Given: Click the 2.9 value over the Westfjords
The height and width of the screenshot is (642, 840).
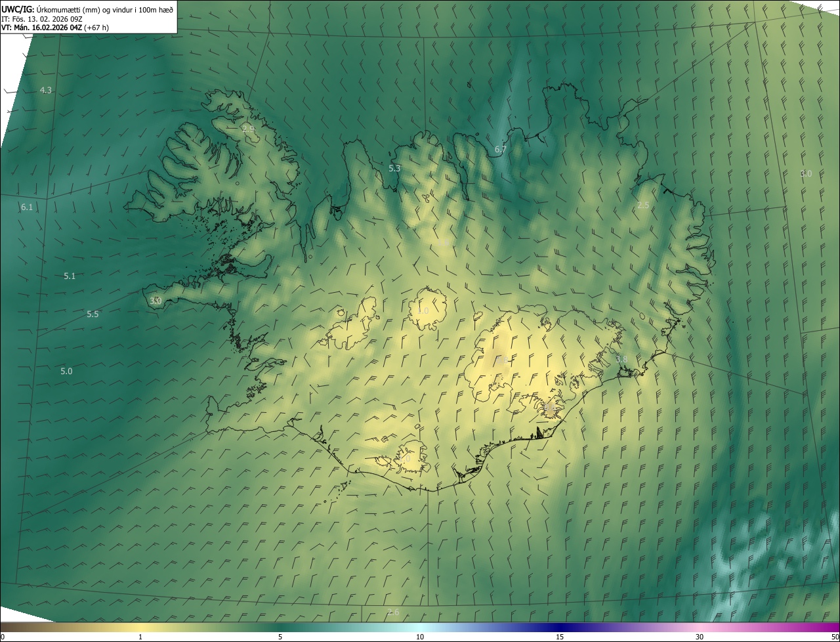Looking at the screenshot, I should coord(248,129).
